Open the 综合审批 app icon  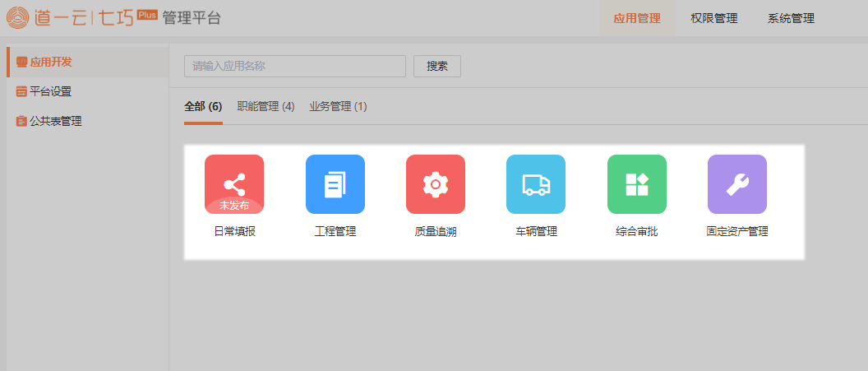(x=636, y=183)
